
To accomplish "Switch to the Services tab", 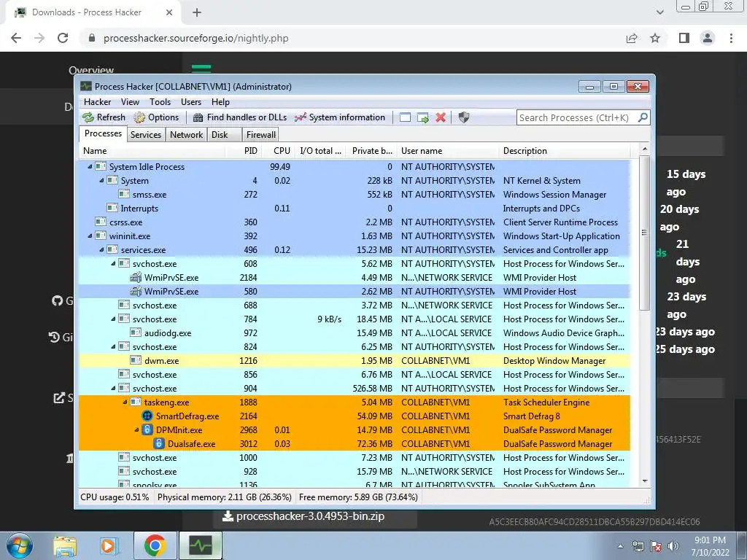I will click(146, 135).
